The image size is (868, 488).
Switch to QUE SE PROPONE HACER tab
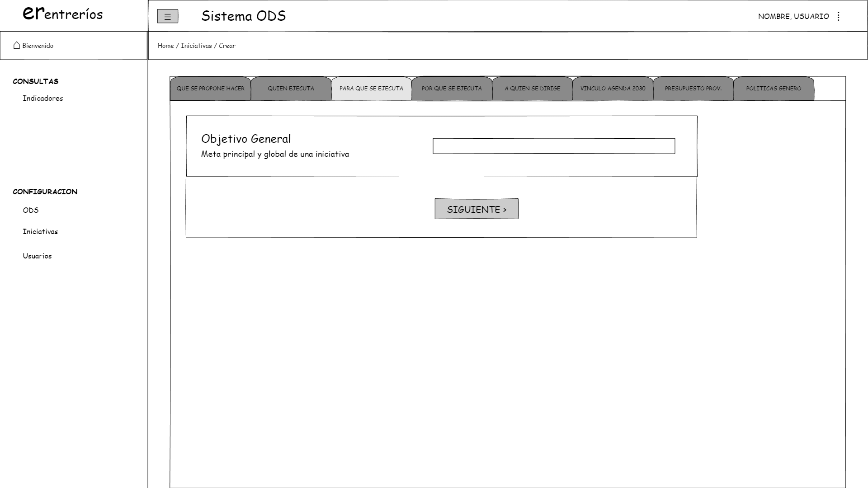[x=210, y=89]
